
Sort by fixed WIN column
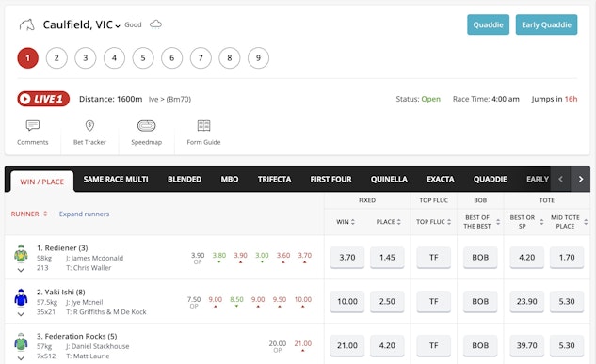346,222
